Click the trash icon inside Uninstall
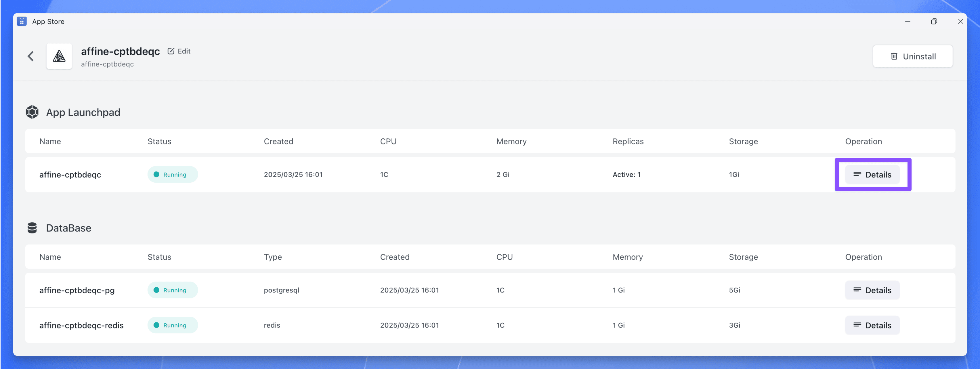The height and width of the screenshot is (369, 980). [894, 56]
